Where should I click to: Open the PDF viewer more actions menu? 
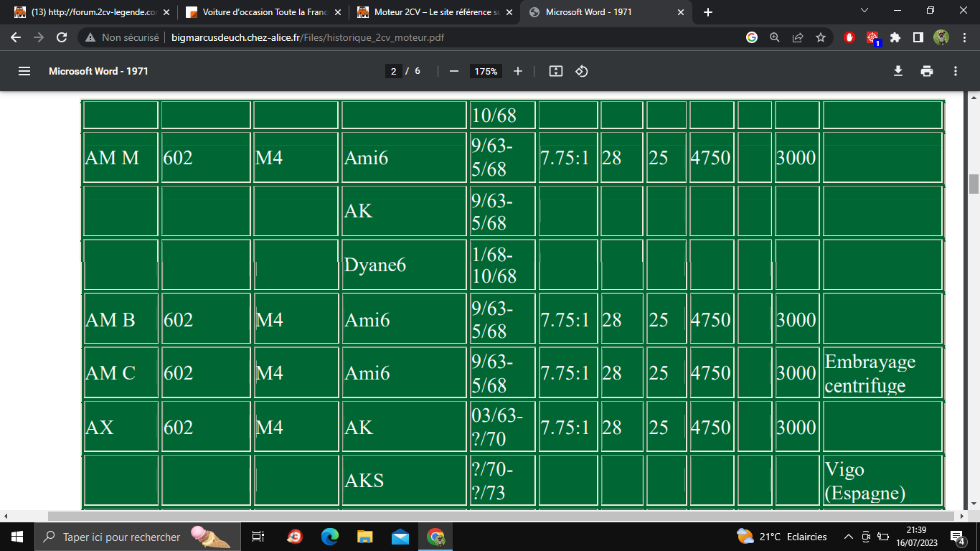(x=955, y=71)
